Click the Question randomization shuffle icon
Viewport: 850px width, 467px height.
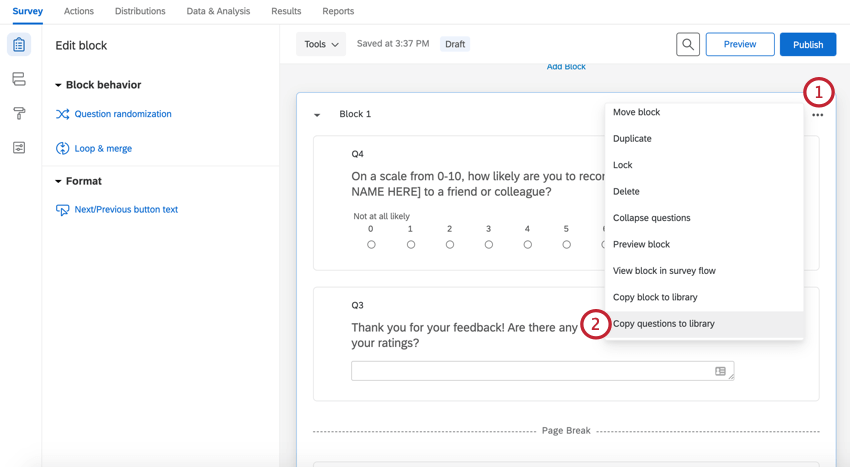coord(62,114)
